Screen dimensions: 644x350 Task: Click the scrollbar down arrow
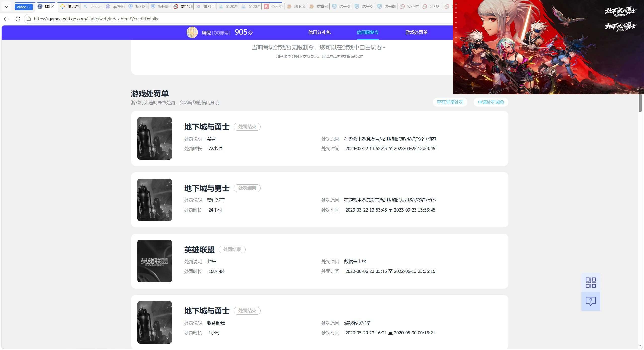pyautogui.click(x=640, y=346)
